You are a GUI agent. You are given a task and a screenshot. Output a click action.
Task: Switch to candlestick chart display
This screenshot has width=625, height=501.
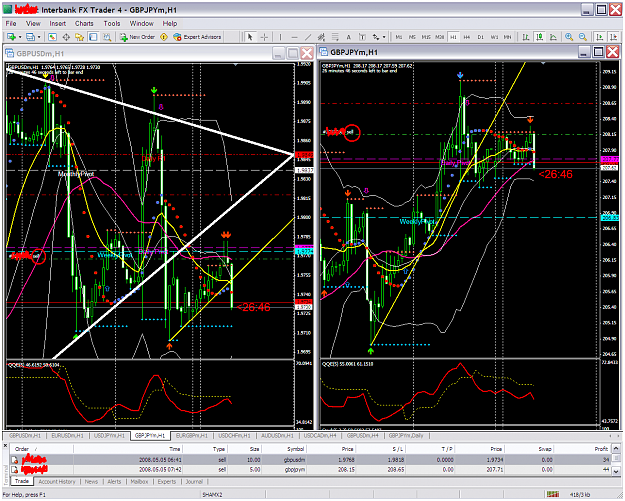point(540,37)
